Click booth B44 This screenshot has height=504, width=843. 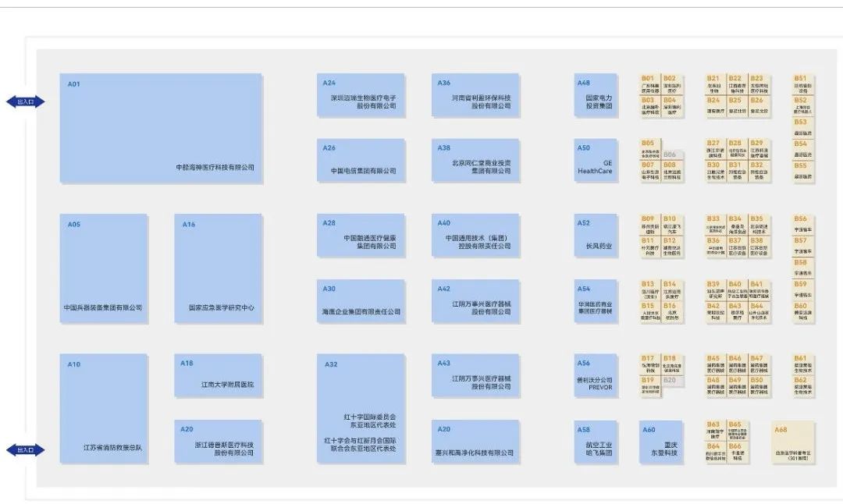(x=759, y=312)
